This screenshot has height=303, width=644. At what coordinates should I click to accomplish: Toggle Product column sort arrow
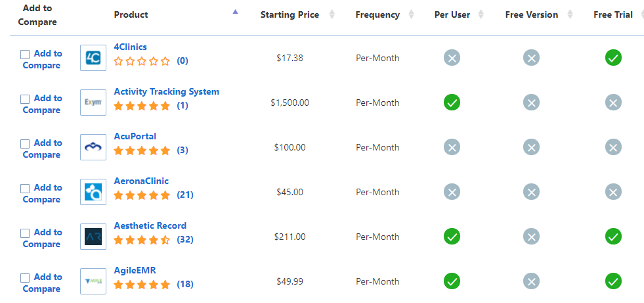[236, 11]
